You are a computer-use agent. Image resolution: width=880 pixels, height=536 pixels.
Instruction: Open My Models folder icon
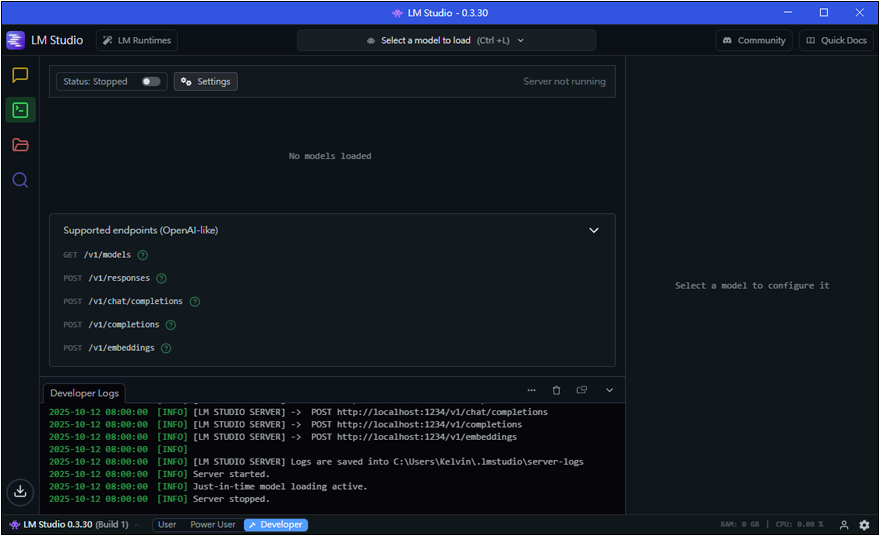pos(20,145)
